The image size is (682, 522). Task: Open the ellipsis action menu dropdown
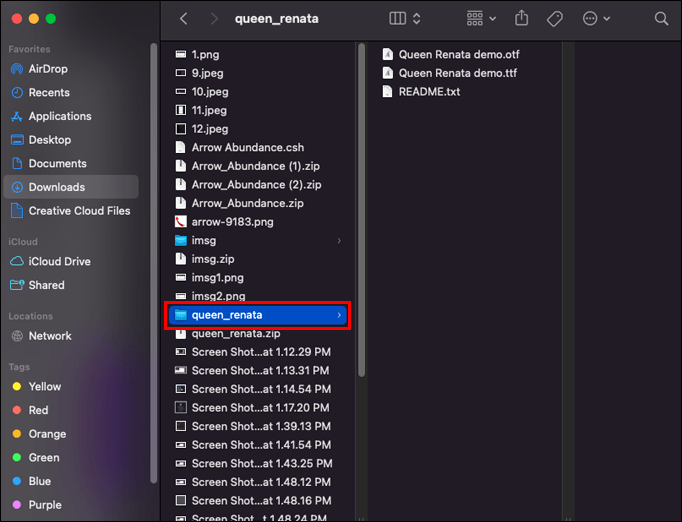(596, 19)
